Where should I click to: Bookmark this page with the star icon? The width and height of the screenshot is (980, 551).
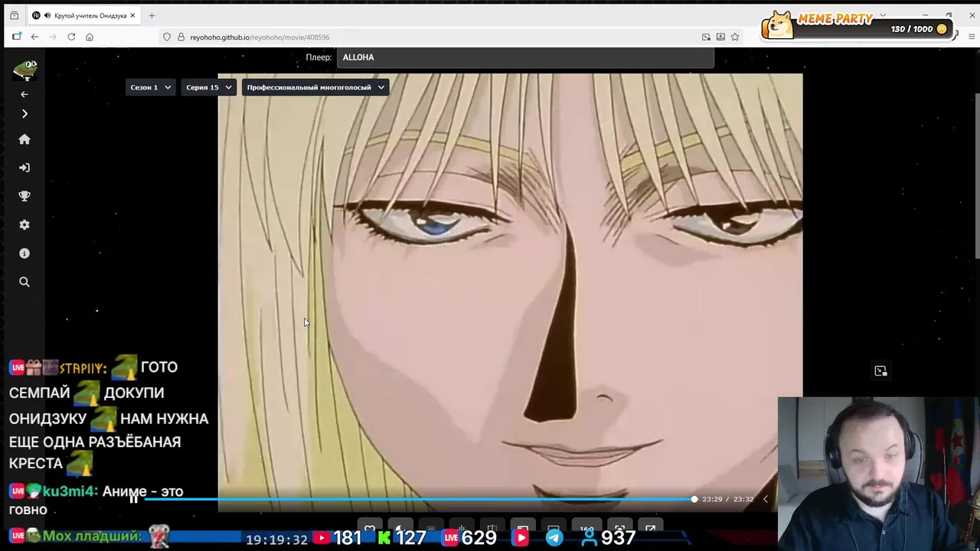pos(735,37)
